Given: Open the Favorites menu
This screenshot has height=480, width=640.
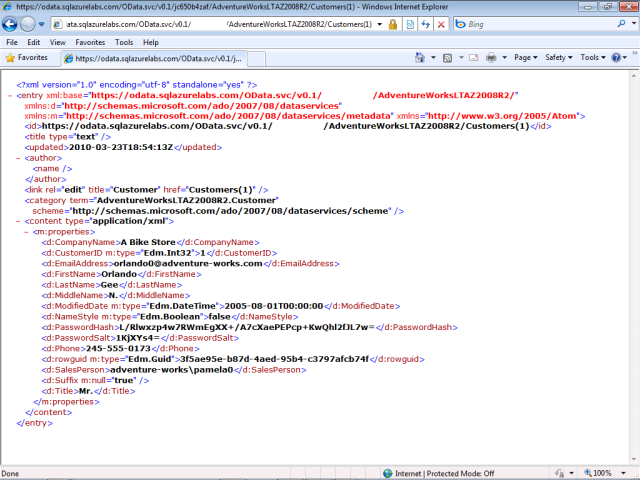Looking at the screenshot, I should tap(90, 42).
